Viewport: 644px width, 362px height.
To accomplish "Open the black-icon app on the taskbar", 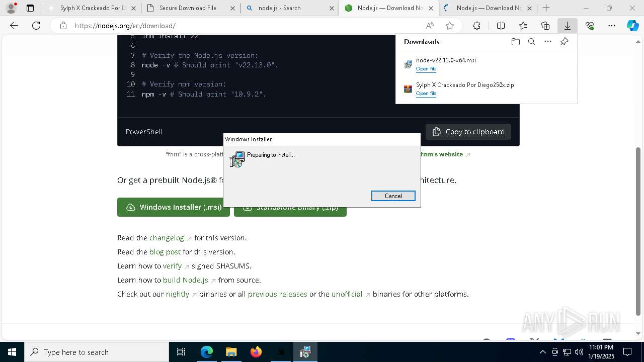I will coord(280,352).
